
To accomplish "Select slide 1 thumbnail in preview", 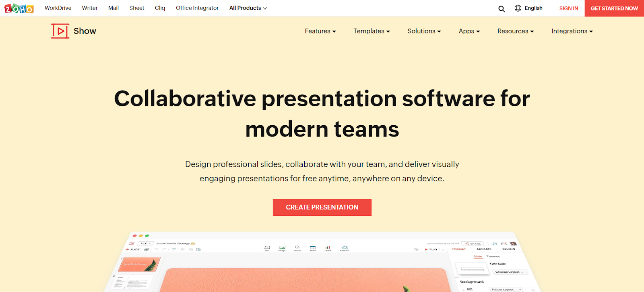I will point(139,264).
